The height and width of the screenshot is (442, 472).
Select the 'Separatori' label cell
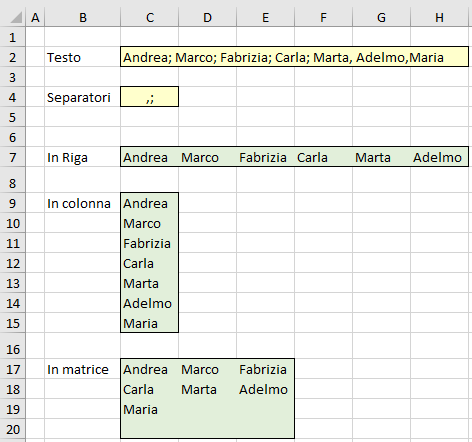tap(82, 97)
